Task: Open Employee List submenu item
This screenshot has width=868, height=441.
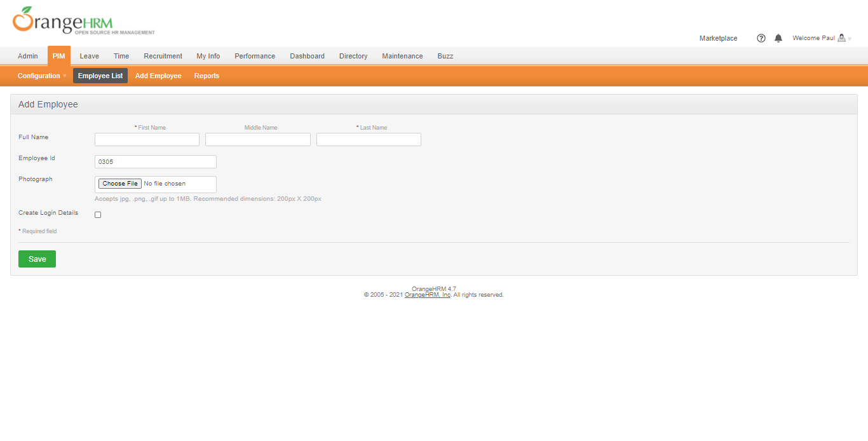Action: pos(100,76)
